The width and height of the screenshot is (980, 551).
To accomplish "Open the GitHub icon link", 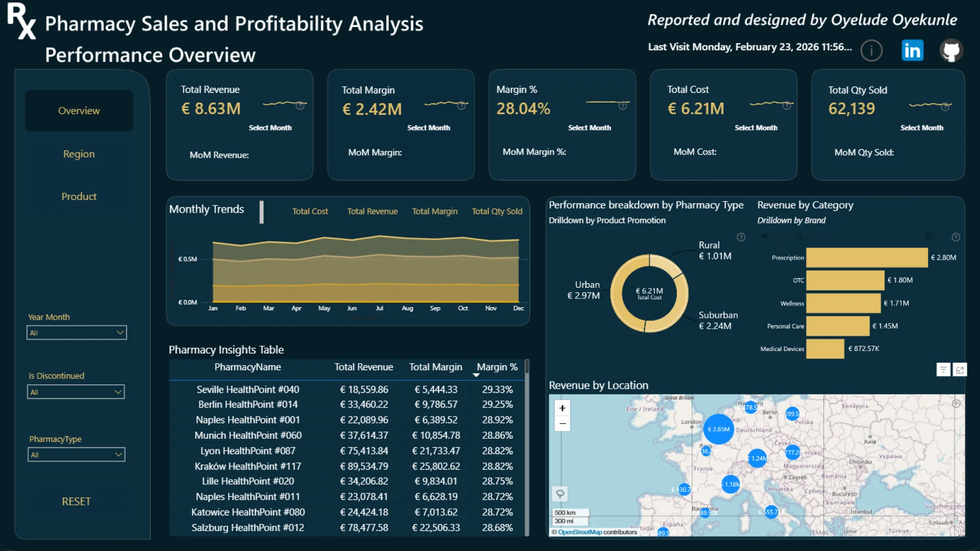I will click(x=951, y=51).
